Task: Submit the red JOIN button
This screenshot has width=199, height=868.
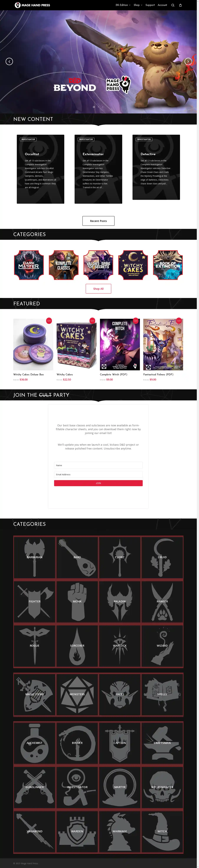Action: 98,483
